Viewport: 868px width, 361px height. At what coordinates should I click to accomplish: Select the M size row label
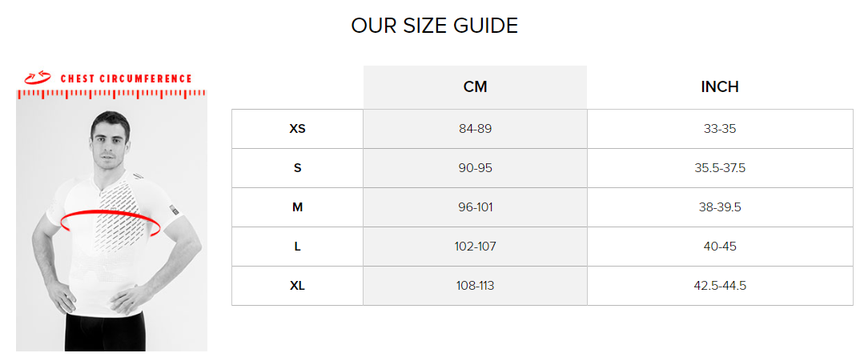pyautogui.click(x=297, y=207)
